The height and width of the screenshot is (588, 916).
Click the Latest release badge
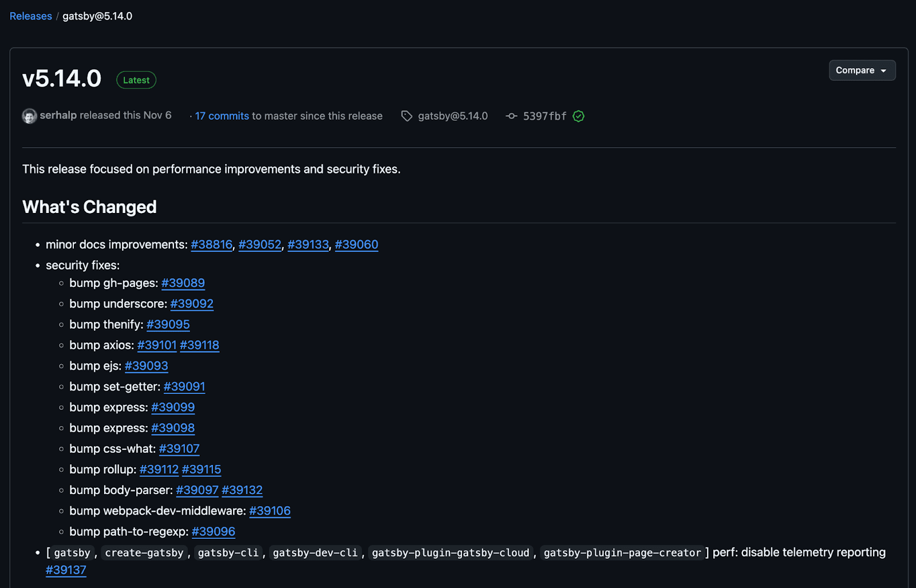click(x=136, y=80)
